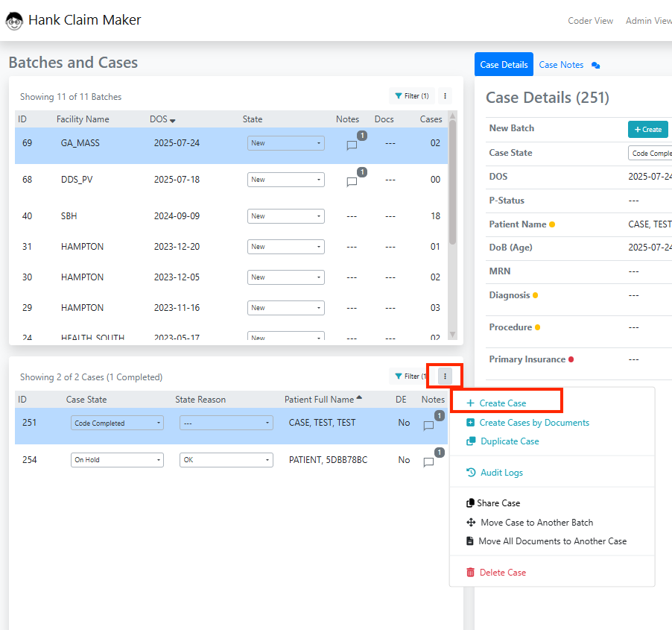672x630 pixels.
Task: Expand State dropdown for SBH batch
Action: pyautogui.click(x=285, y=216)
